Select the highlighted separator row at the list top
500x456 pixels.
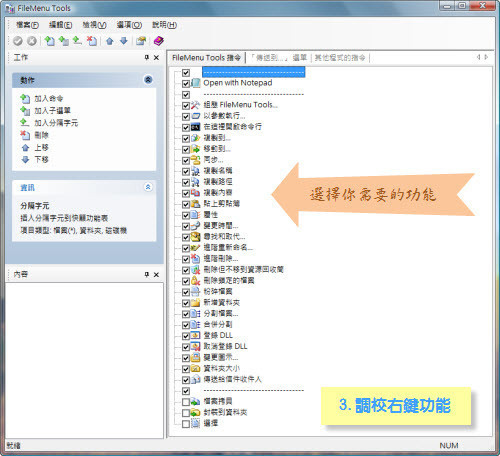coord(253,72)
